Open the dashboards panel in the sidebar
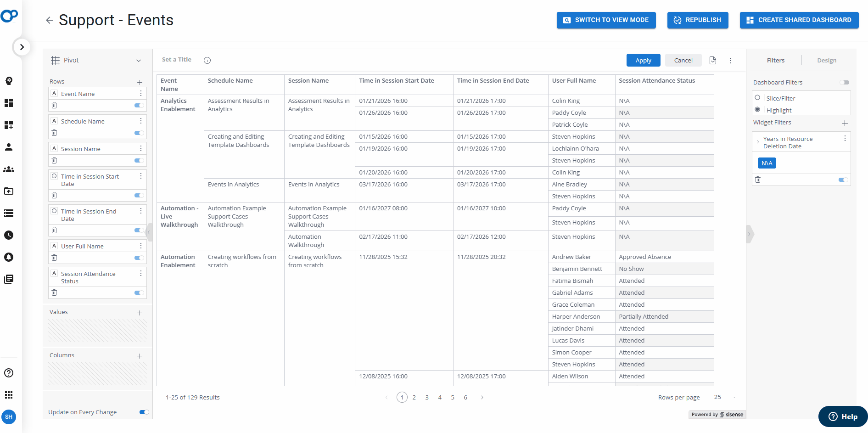 click(x=9, y=103)
